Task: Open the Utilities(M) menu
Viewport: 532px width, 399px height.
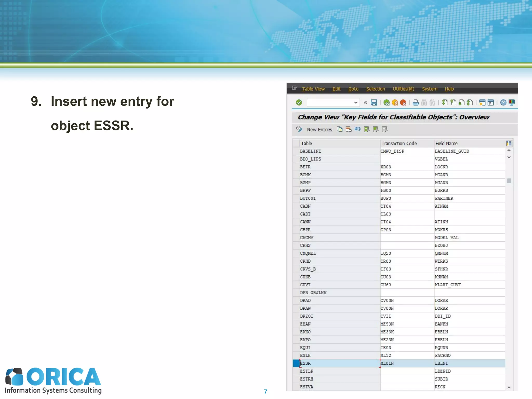Action: (x=403, y=89)
